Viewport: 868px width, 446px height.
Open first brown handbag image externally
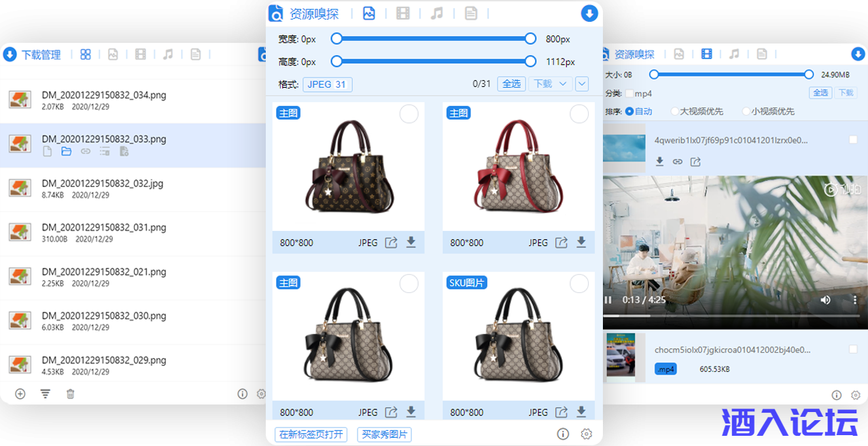[391, 242]
